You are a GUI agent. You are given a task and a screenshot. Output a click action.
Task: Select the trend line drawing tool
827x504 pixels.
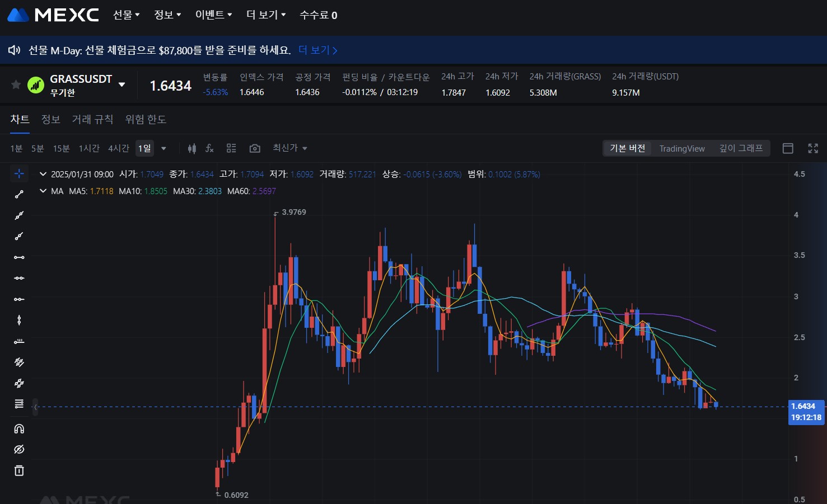pyautogui.click(x=19, y=194)
